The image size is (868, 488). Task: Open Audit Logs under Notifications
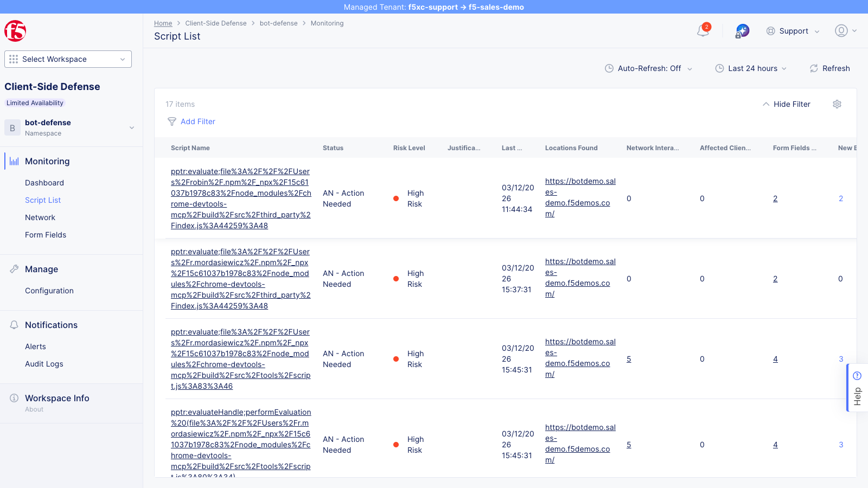coord(44,364)
